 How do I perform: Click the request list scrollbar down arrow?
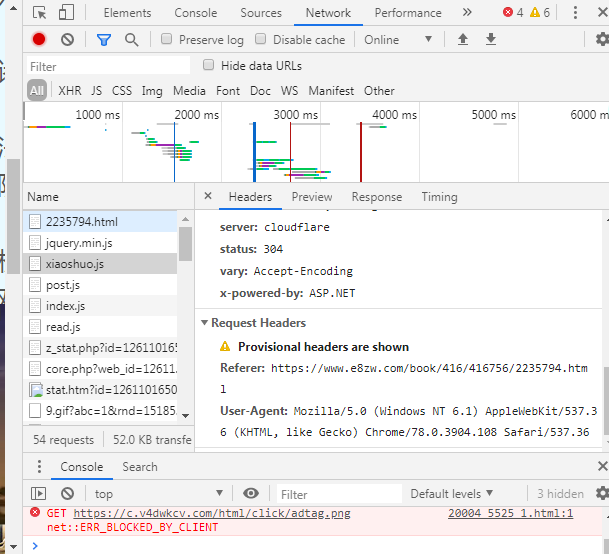186,416
